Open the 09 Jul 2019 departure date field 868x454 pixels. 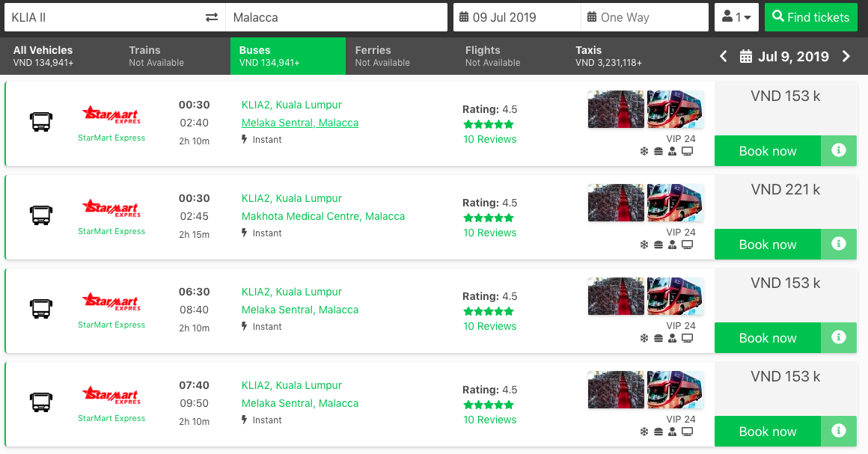pyautogui.click(x=517, y=17)
